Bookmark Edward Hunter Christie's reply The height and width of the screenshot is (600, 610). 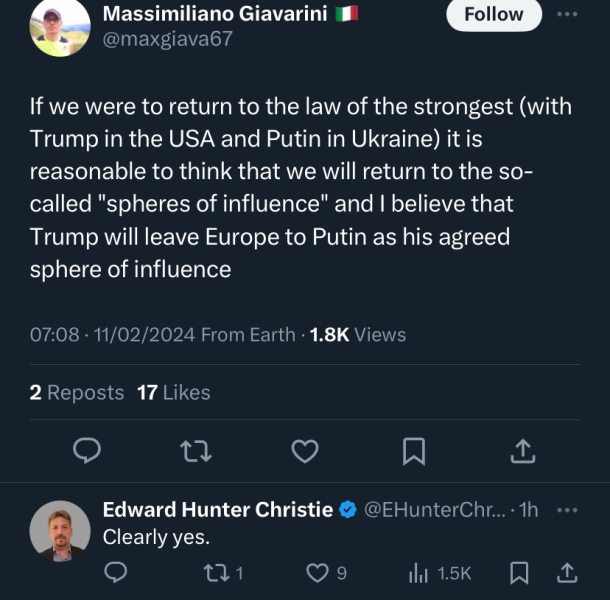pyautogui.click(x=519, y=572)
